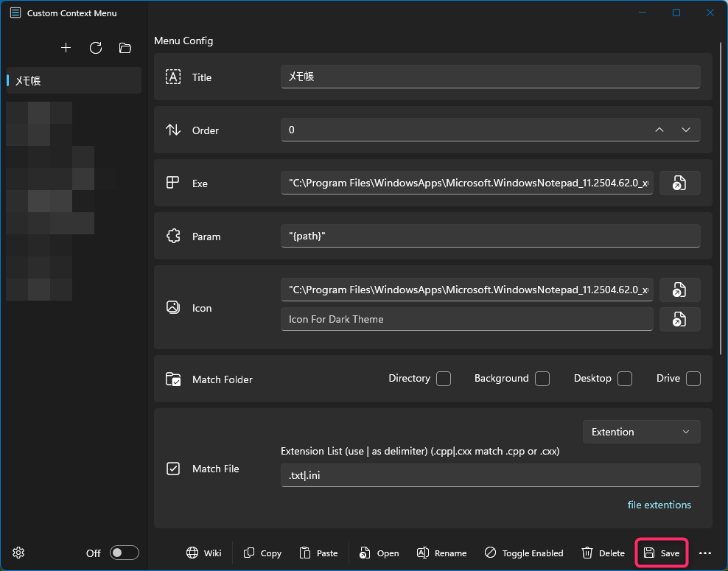Click the Icon For Dark Theme field

[x=467, y=319]
